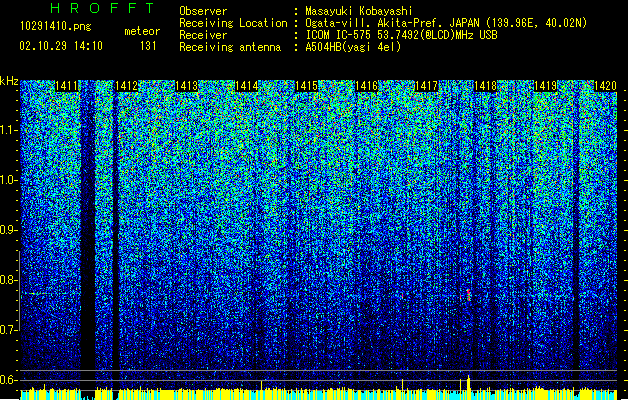The image size is (629, 400).
Task: Click the 1415 time marker
Action: (x=306, y=86)
